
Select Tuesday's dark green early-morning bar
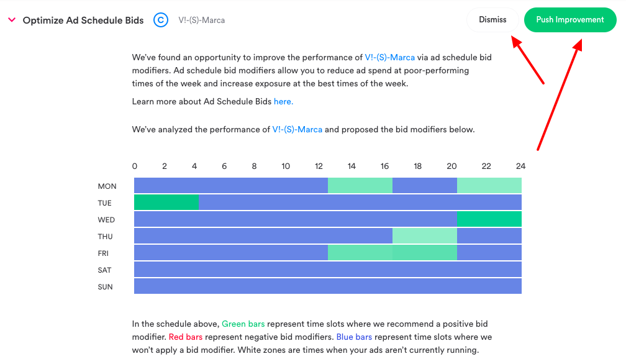click(x=166, y=202)
